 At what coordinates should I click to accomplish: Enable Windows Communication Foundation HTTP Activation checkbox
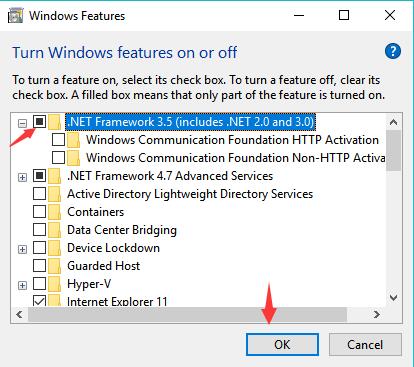click(58, 140)
